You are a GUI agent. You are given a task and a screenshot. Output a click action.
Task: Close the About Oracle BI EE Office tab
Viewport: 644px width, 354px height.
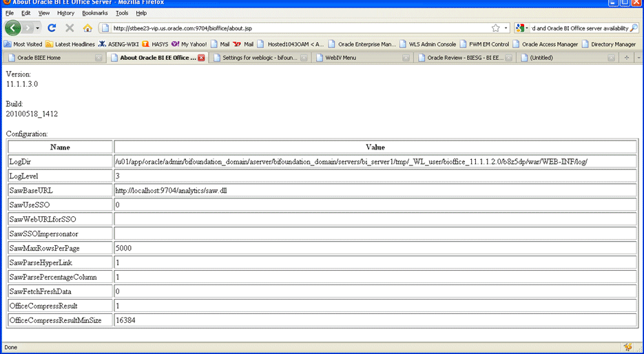201,58
